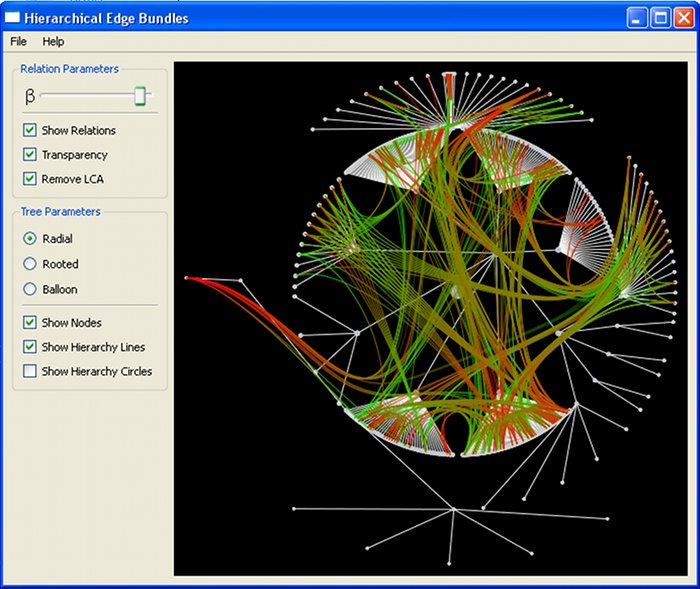Viewport: 700px width, 589px height.
Task: Turn off Show Hierarchy Lines
Action: coord(30,347)
